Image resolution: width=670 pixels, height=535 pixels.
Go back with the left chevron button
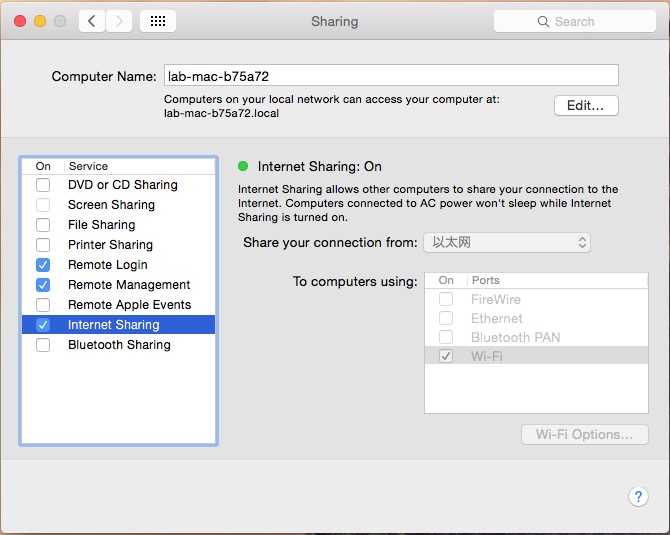tap(92, 21)
